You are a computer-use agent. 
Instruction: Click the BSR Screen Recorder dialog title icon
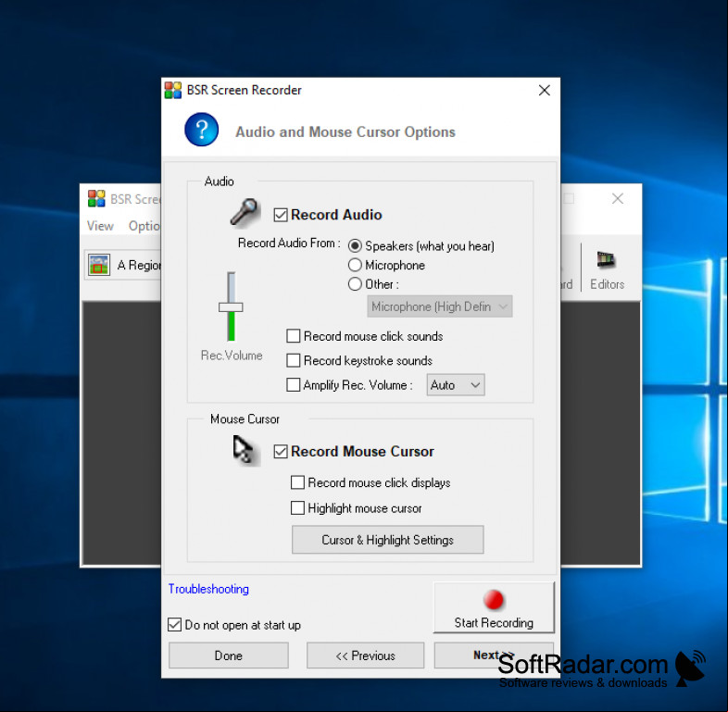tap(173, 90)
